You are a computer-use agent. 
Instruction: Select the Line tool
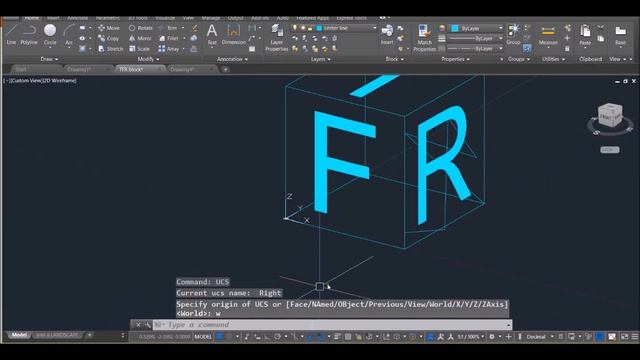tap(11, 34)
